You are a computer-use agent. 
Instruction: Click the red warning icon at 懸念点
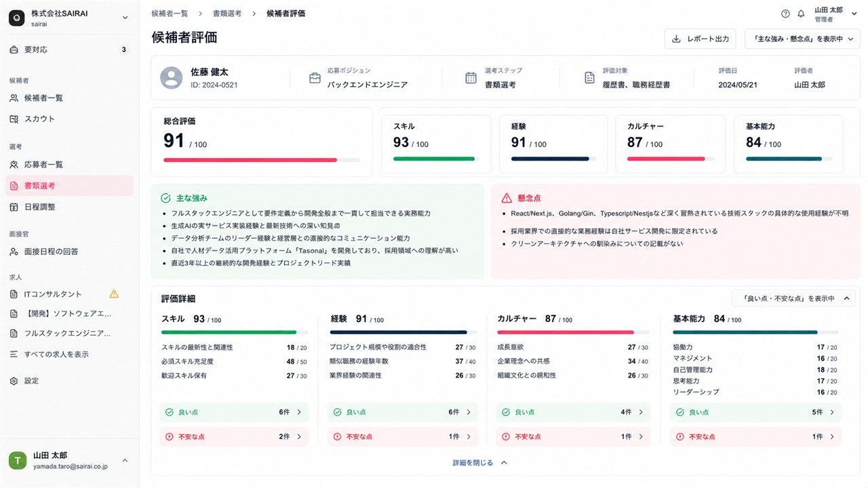coord(507,199)
